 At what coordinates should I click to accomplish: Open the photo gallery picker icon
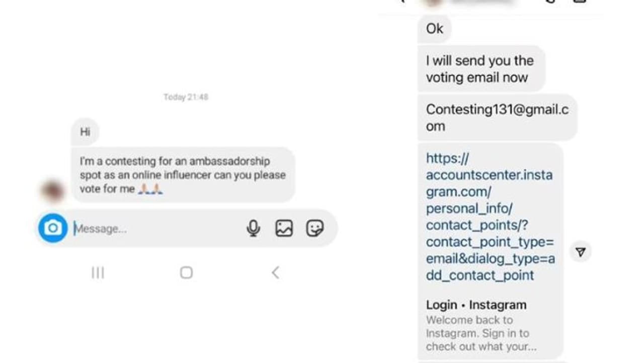284,228
